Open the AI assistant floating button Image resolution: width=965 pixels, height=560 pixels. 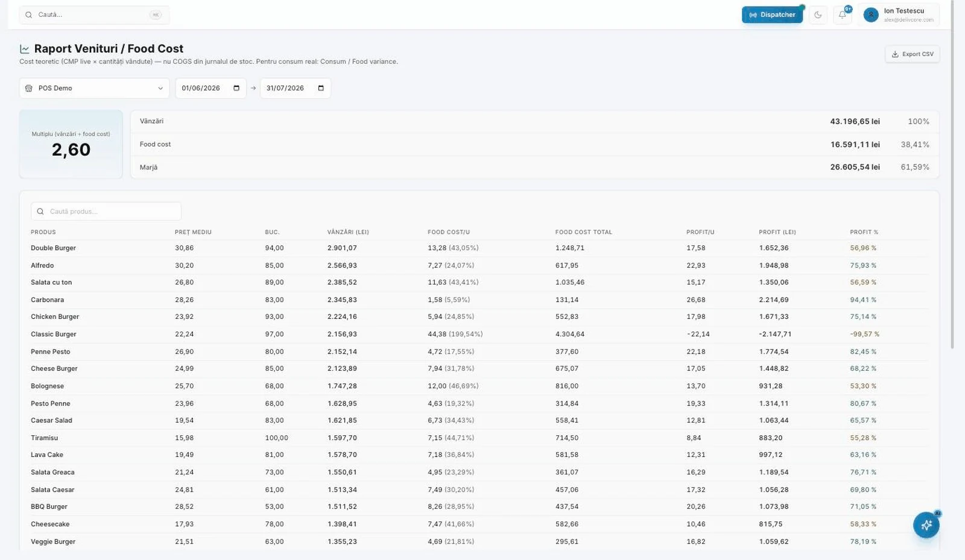(926, 525)
